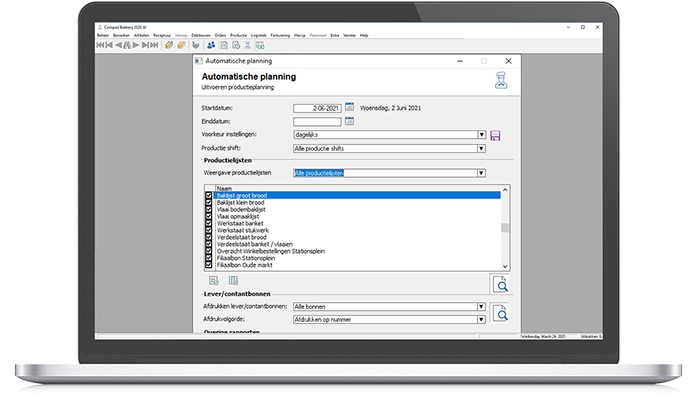Go to first record in the toolbar

100,45
